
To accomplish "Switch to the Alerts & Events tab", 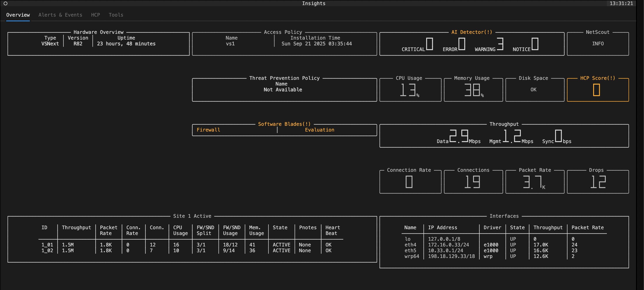I will (x=60, y=15).
